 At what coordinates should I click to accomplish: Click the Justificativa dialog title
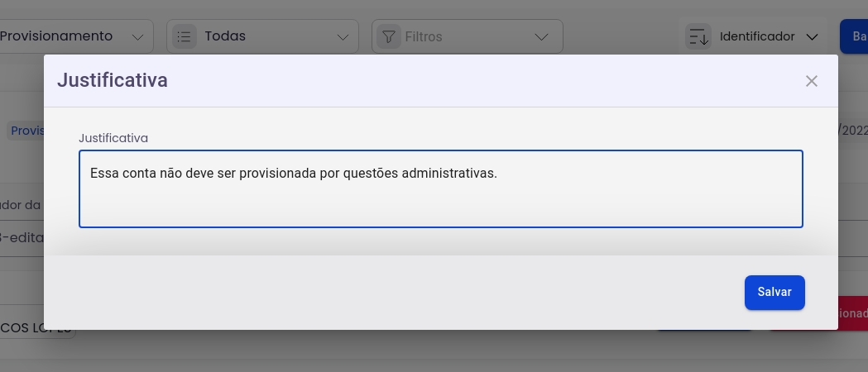pyautogui.click(x=112, y=80)
